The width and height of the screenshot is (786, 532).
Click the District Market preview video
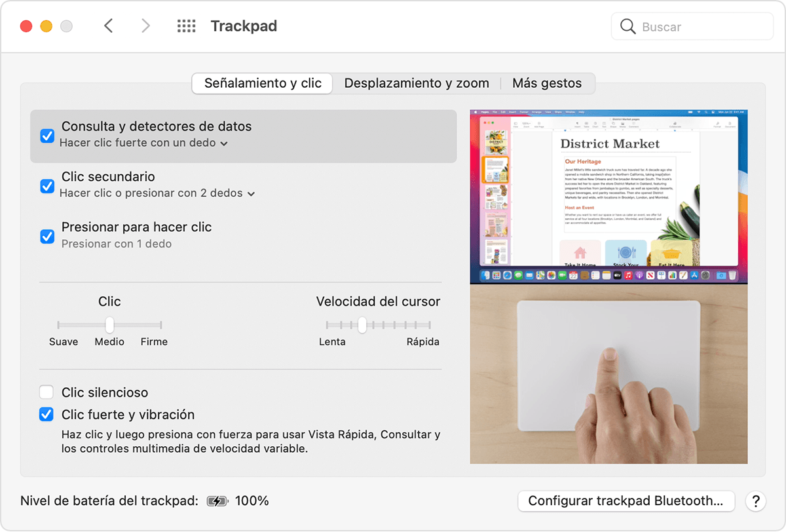608,196
